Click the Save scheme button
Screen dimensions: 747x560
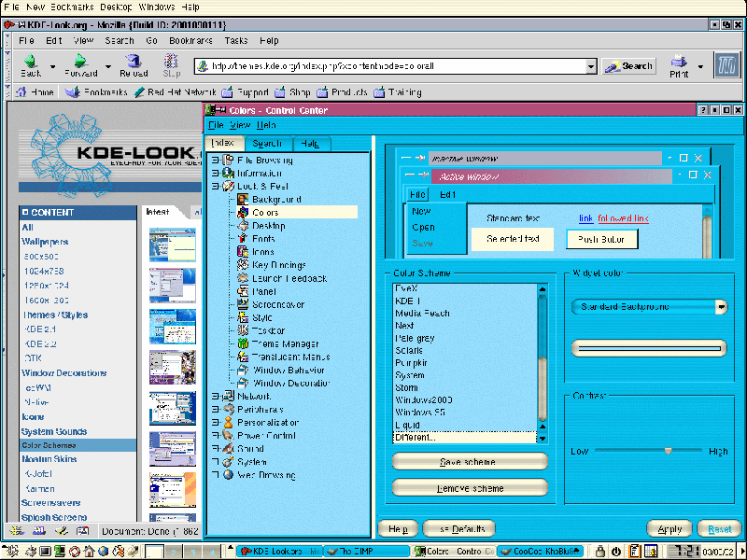click(470, 461)
